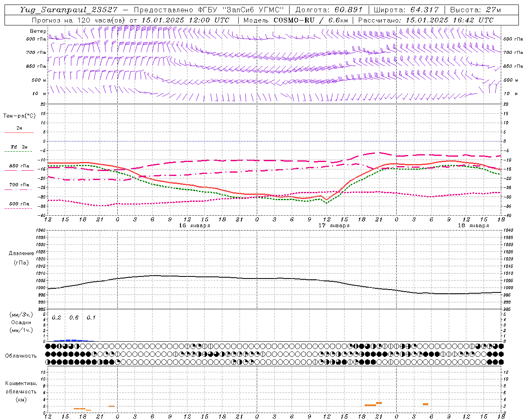This screenshot has width=525, height=420.
Task: Click the 0.6 precipitation amount value
Action: (x=74, y=318)
